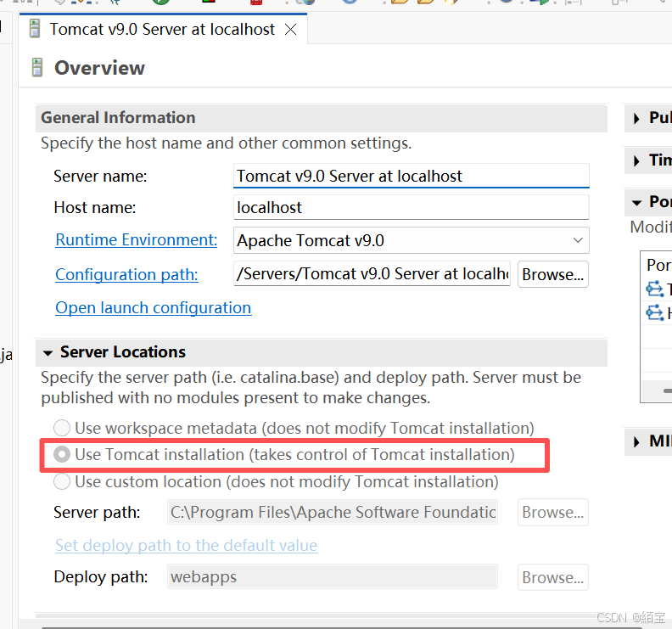Click the server icon on the editor tab
The width and height of the screenshot is (672, 629).
(35, 29)
